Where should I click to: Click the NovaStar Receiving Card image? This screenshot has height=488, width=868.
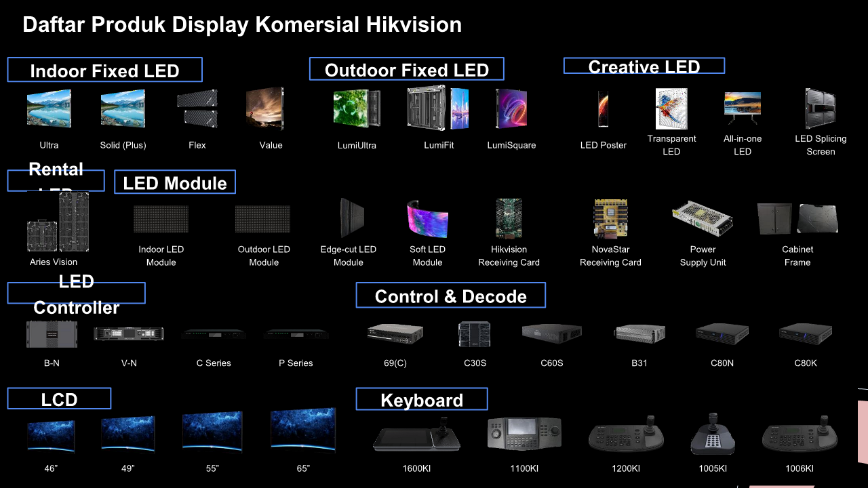click(611, 218)
